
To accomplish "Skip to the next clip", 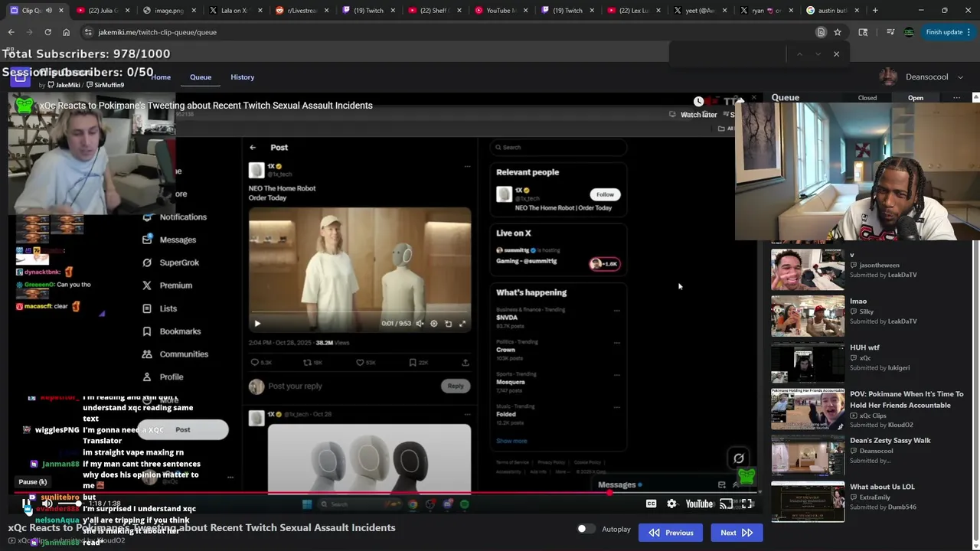I will point(737,533).
